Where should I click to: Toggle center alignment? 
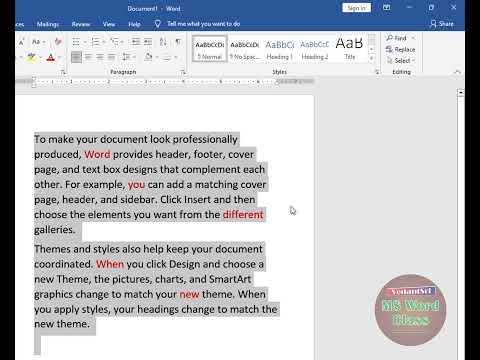[88, 57]
